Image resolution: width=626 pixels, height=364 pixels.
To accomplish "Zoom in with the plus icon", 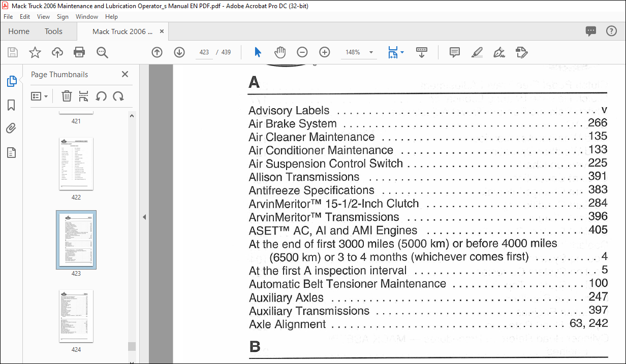I will point(325,52).
